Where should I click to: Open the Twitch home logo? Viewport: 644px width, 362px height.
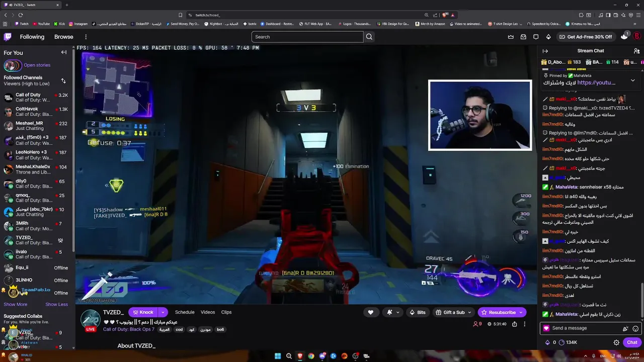coord(8,37)
